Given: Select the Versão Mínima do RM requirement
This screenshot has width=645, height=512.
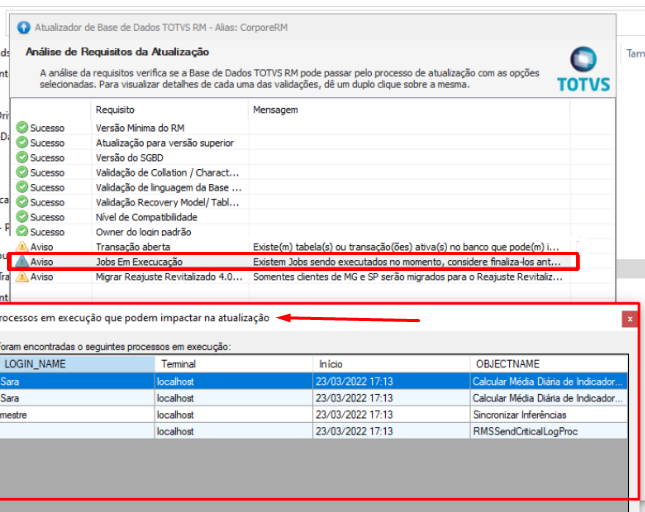Looking at the screenshot, I should tap(140, 128).
